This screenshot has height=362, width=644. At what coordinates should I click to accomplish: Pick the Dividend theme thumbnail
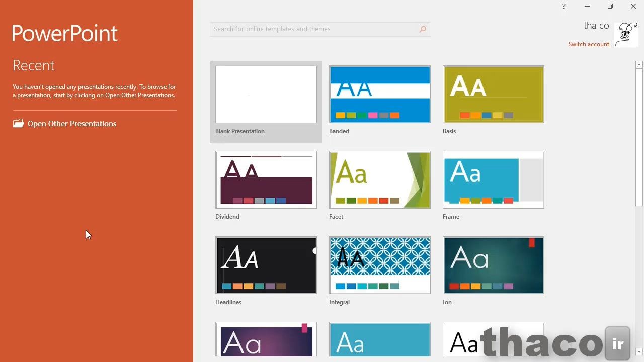(266, 180)
